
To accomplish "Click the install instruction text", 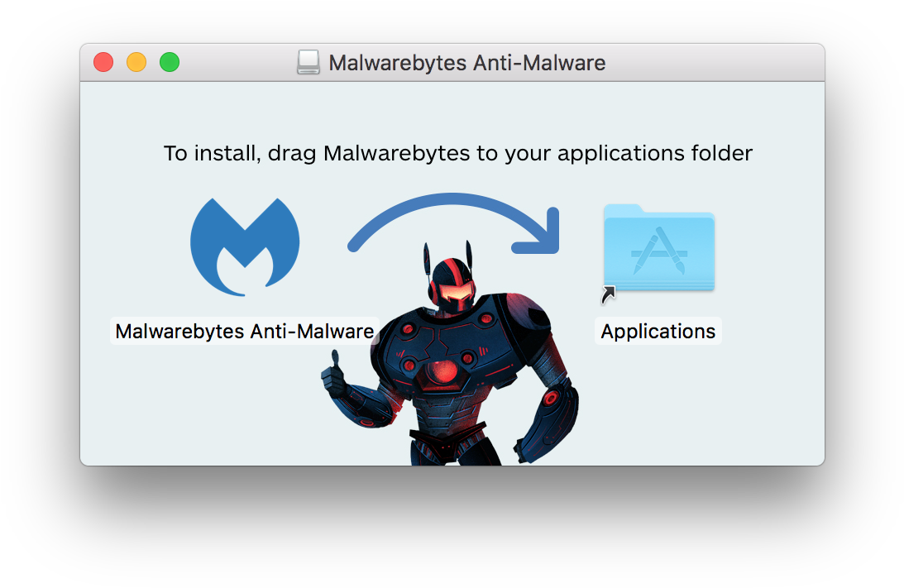I will tap(458, 153).
